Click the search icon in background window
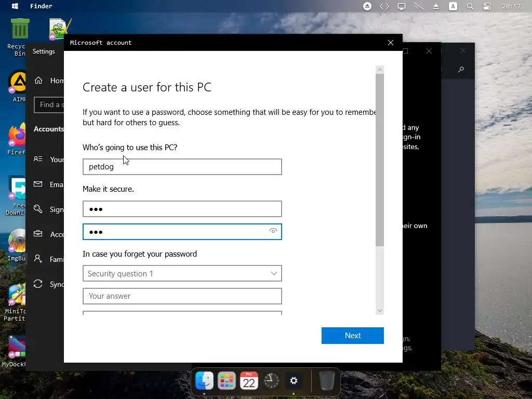532x399 pixels. tap(461, 70)
